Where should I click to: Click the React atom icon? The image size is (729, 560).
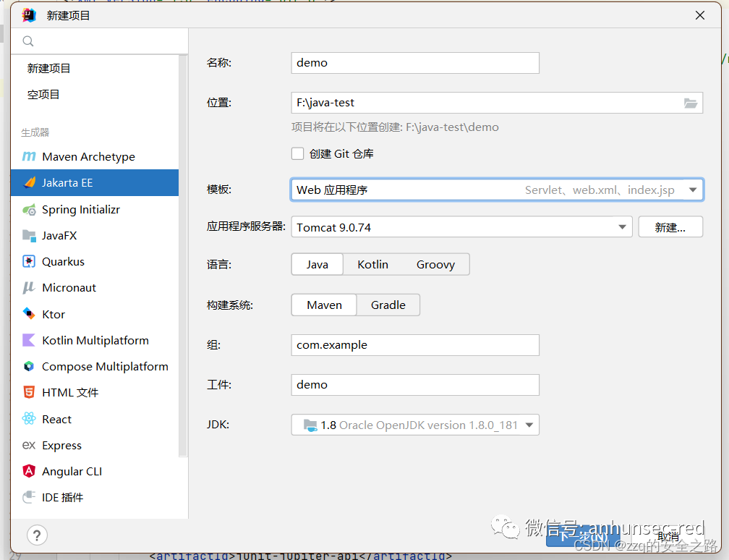(x=29, y=419)
